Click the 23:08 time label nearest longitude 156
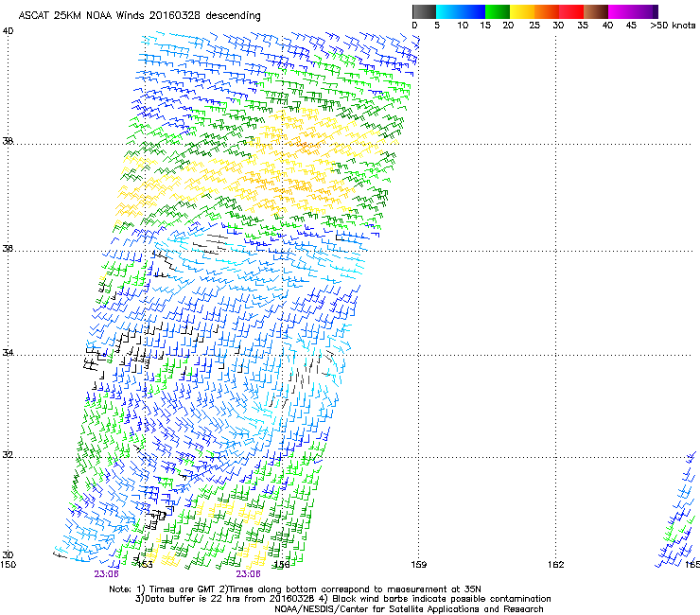 click(248, 574)
